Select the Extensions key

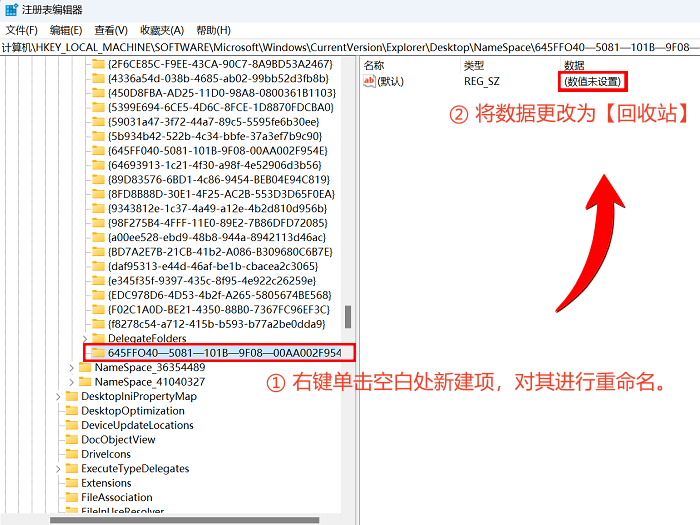pyautogui.click(x=106, y=483)
